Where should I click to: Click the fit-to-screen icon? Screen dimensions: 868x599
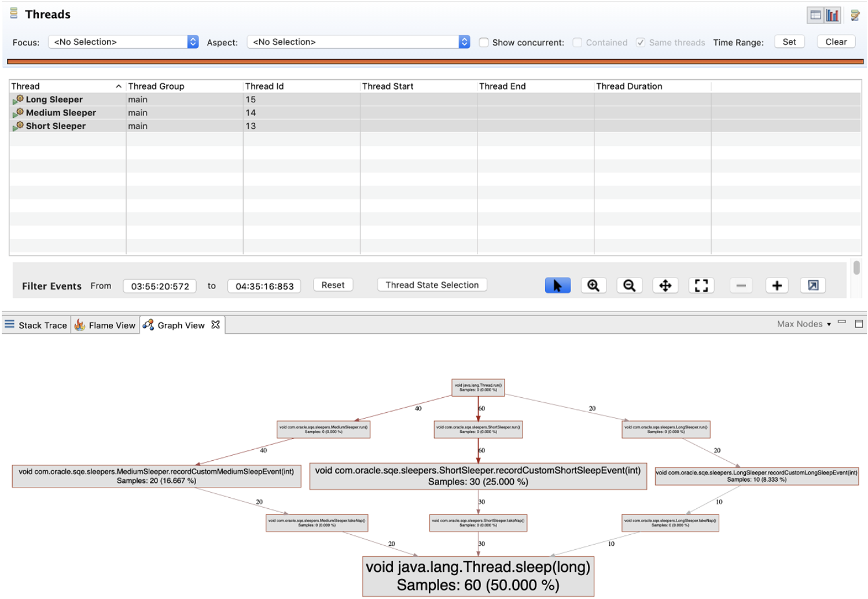pyautogui.click(x=701, y=285)
